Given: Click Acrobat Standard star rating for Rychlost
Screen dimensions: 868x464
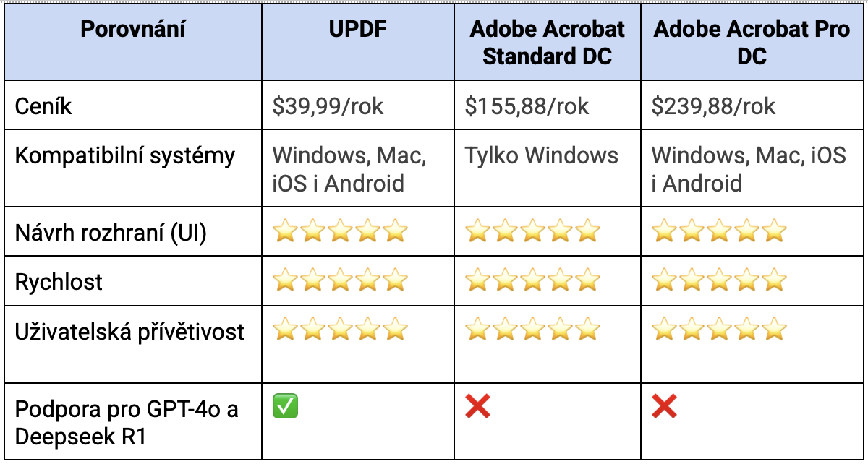Looking at the screenshot, I should tap(532, 280).
